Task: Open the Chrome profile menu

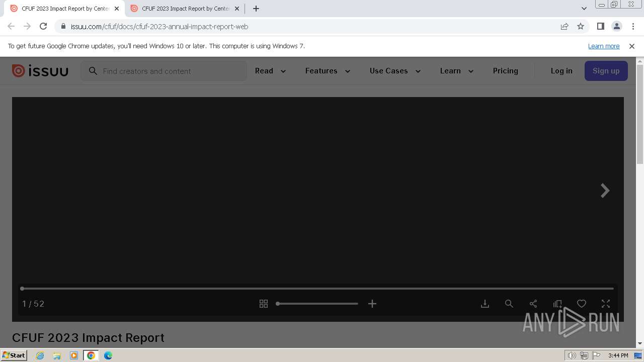Action: 616,26
